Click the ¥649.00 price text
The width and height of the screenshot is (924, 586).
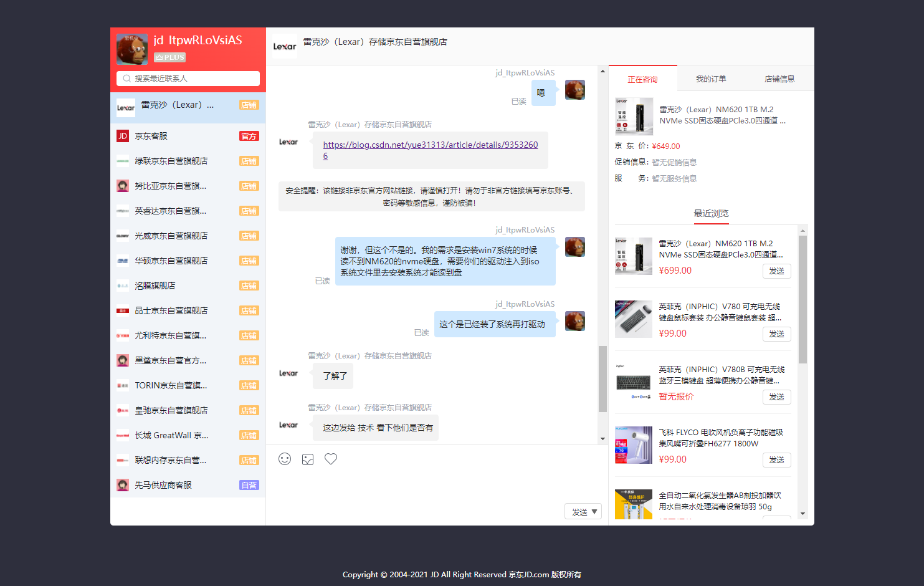[x=666, y=146]
